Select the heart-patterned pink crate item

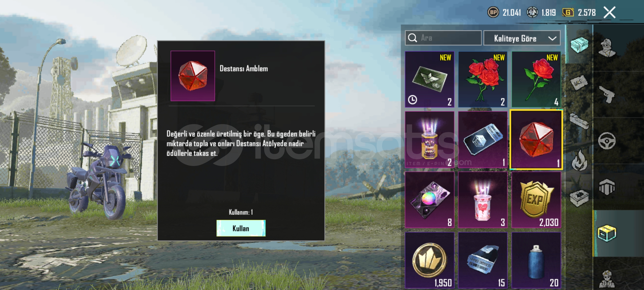[x=483, y=200]
